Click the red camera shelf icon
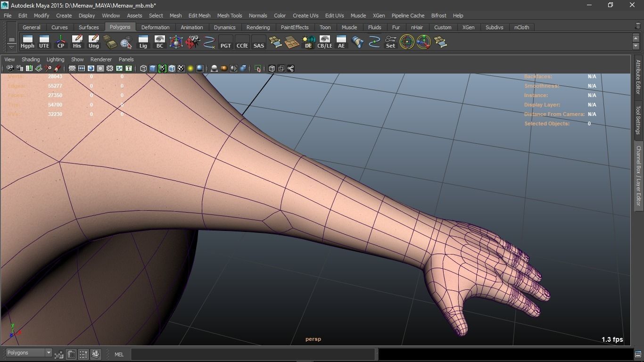Screen dimensions: 644x362 pyautogui.click(x=192, y=42)
